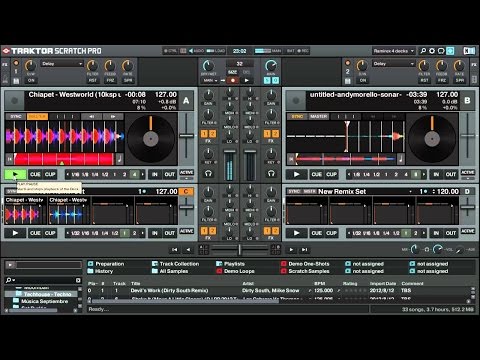Toggle MASTER on Deck A
480x360 pixels.
point(37,116)
